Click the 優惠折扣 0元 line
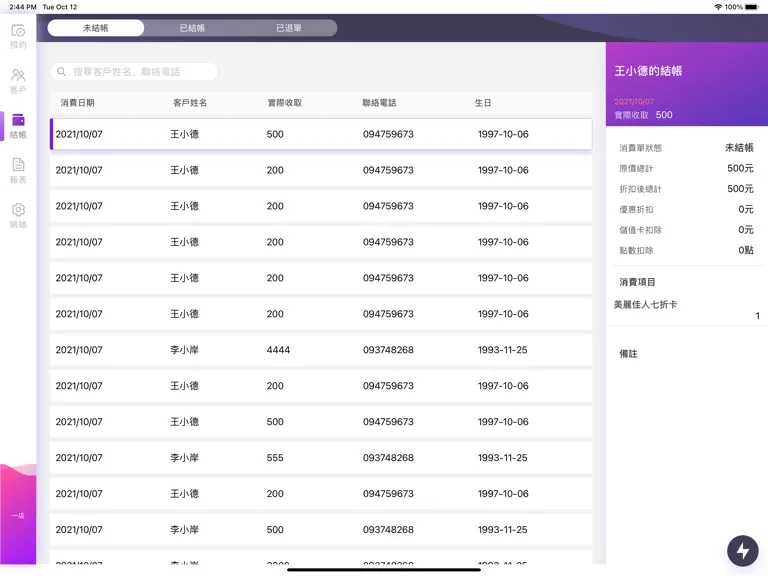768x576 pixels. point(686,210)
